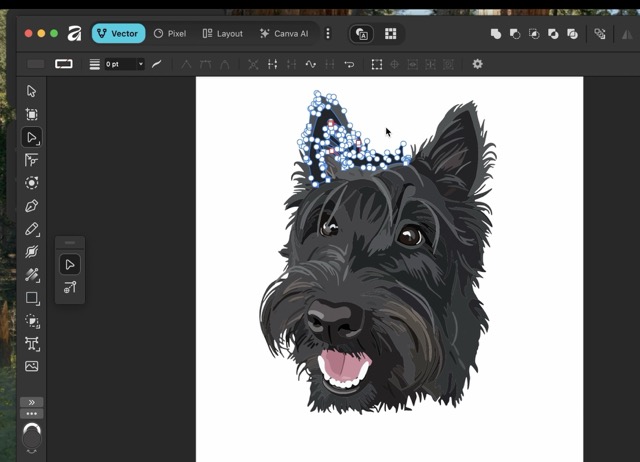This screenshot has width=640, height=462.
Task: Open the vertical three-dots menu after Canva AI
Action: tap(328, 33)
